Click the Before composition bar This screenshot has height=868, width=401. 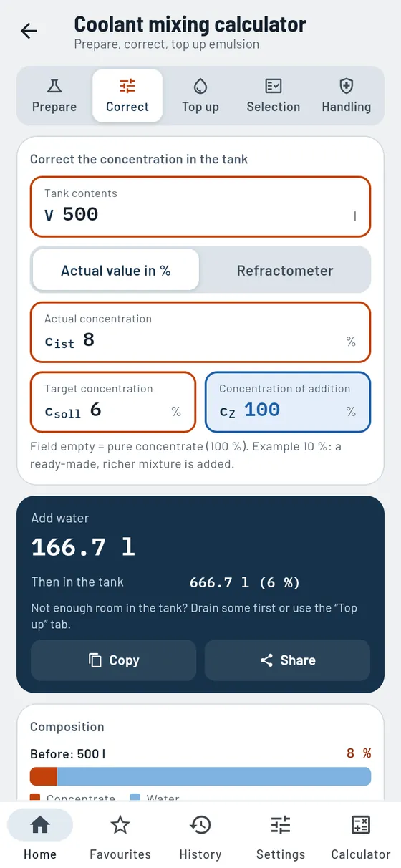pyautogui.click(x=200, y=776)
